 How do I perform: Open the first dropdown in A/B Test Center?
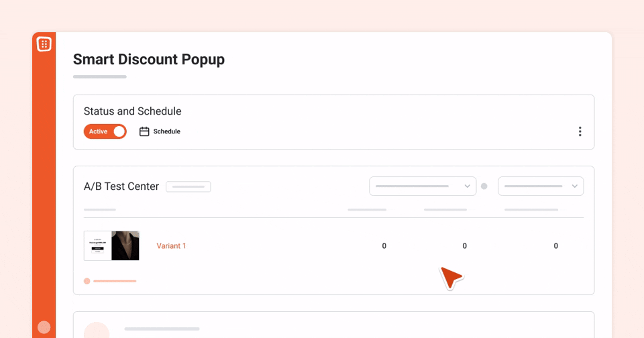click(x=423, y=186)
